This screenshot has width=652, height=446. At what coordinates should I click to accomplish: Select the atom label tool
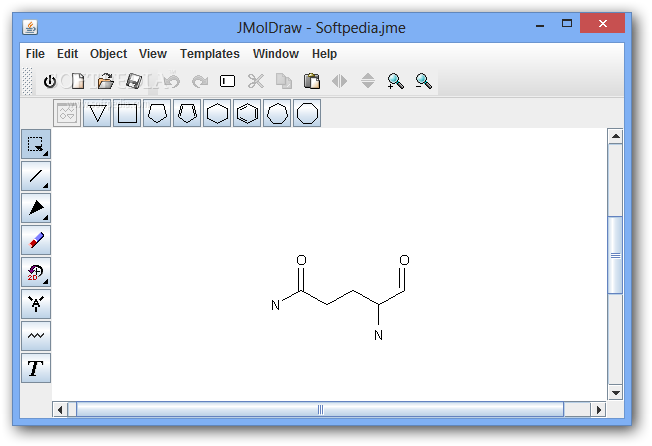pyautogui.click(x=36, y=304)
